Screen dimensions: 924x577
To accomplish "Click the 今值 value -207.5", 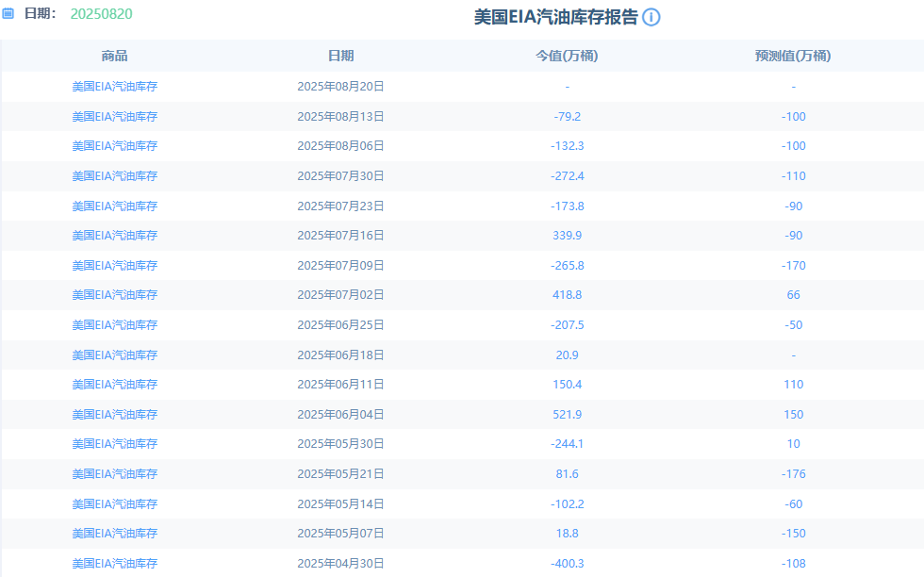I will pos(568,325).
